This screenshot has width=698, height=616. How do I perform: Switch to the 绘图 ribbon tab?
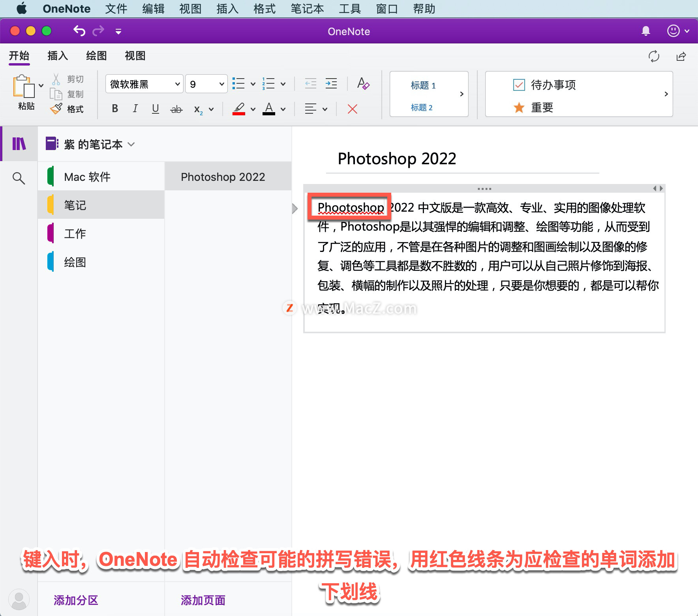coord(96,56)
